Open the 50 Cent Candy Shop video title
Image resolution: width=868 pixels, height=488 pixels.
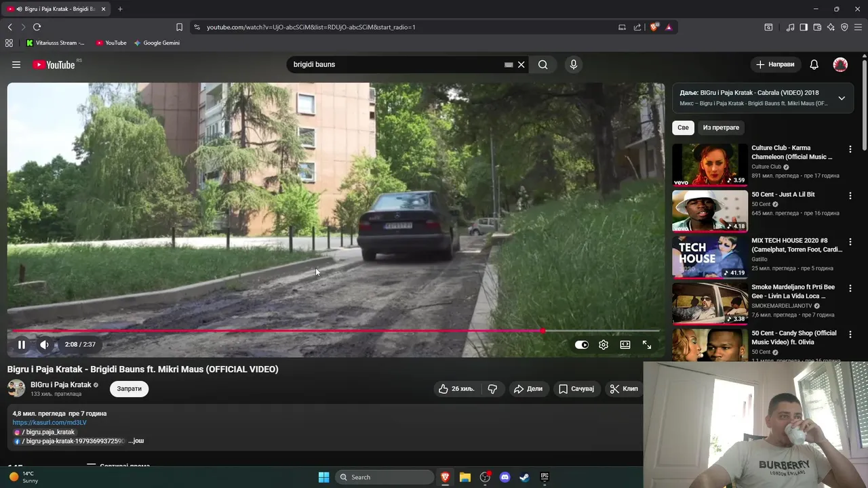click(x=794, y=338)
